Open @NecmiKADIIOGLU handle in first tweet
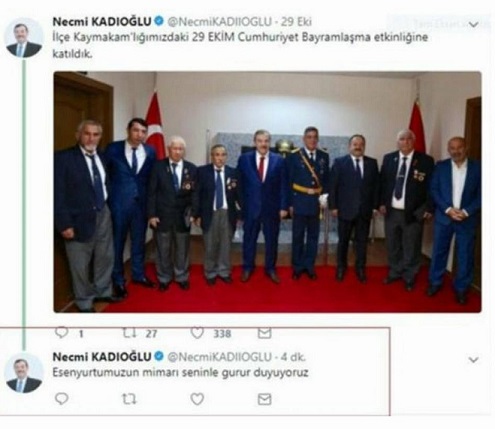This screenshot has height=429, width=495. pyautogui.click(x=219, y=22)
